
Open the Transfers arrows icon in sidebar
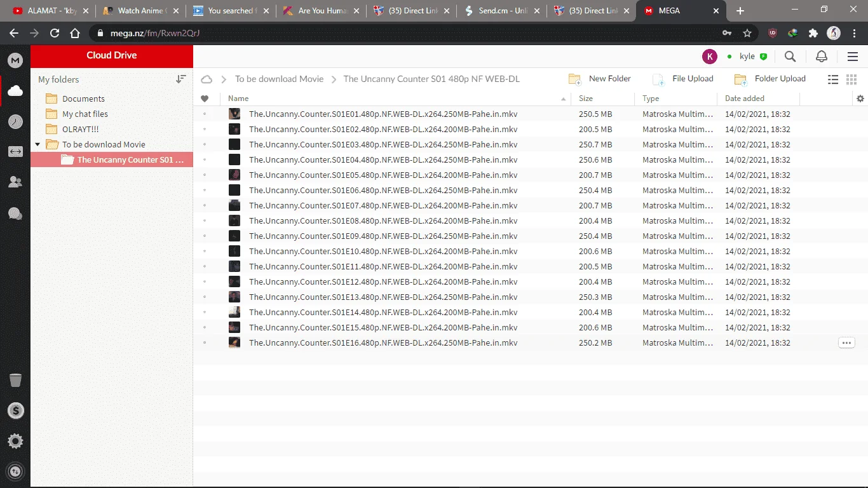point(15,152)
